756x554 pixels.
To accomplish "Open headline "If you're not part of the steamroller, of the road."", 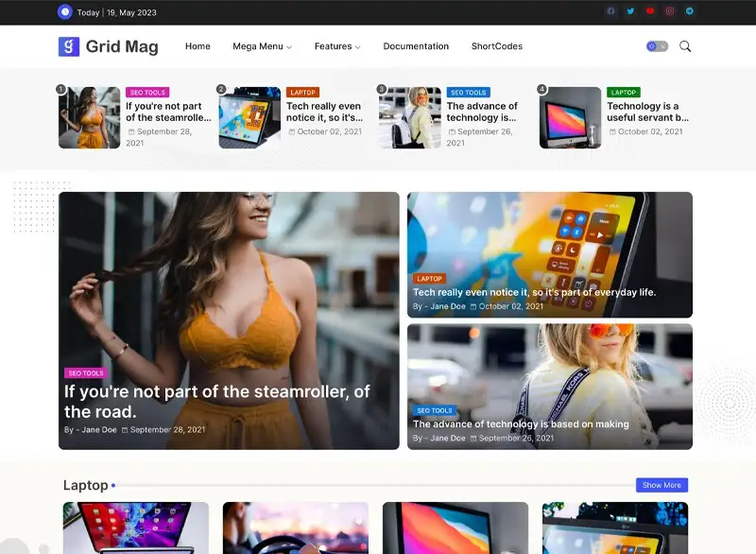I will [x=216, y=401].
